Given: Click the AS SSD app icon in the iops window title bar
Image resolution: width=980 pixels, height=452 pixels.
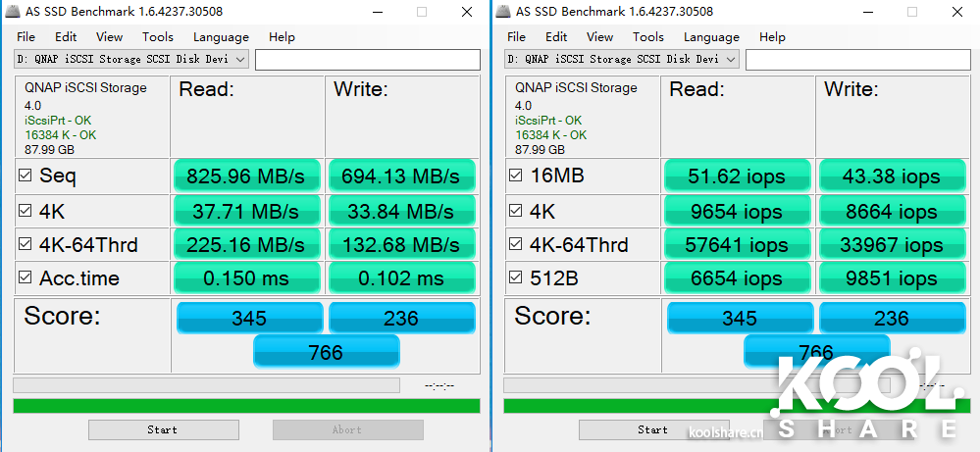Looking at the screenshot, I should (x=503, y=12).
